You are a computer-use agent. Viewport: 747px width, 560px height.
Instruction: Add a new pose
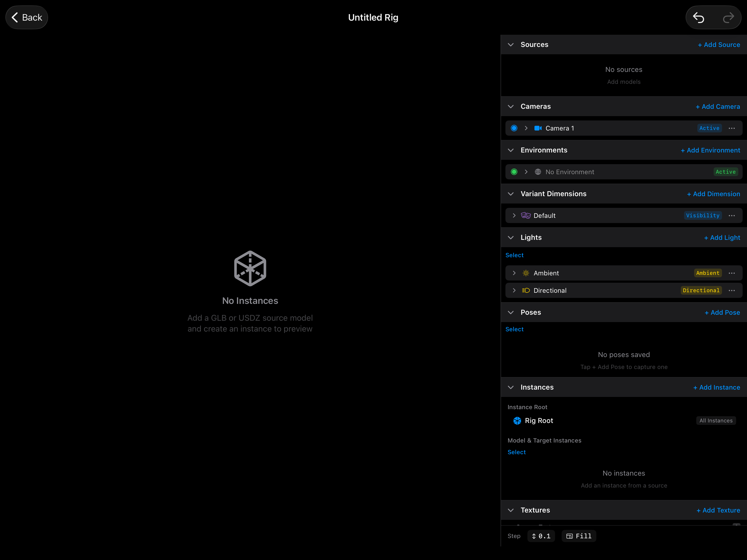coord(722,312)
